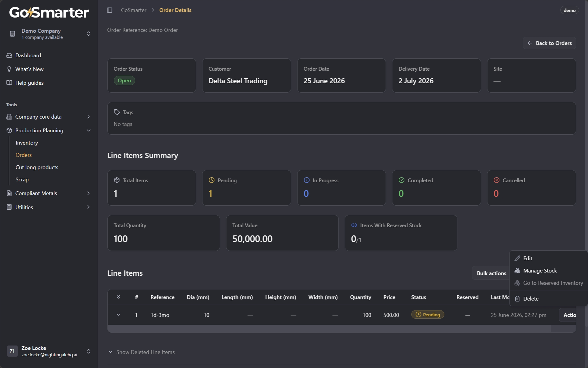Image resolution: width=588 pixels, height=368 pixels.
Task: Expand Compliant Metals section
Action: (88, 193)
